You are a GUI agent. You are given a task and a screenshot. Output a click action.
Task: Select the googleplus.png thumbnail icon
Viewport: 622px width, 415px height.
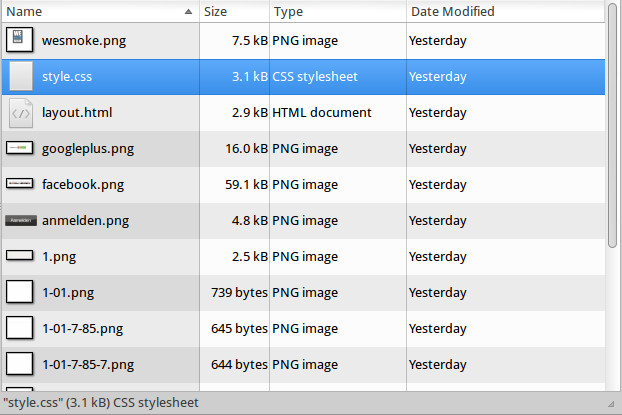[20, 148]
